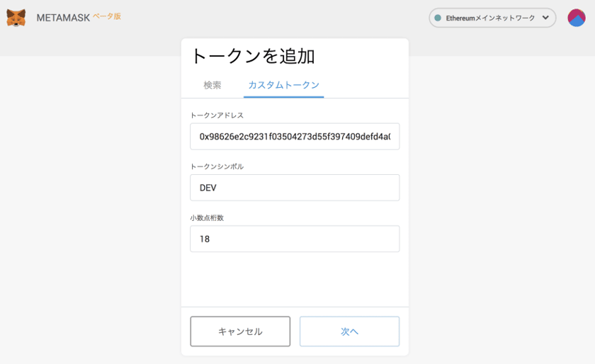Click the green network status dot
595x364 pixels.
(438, 18)
